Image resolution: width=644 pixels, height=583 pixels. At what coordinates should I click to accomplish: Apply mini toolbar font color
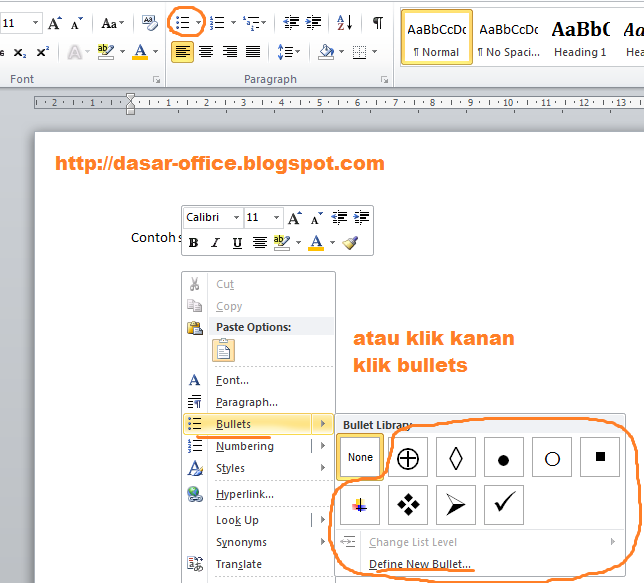point(316,242)
